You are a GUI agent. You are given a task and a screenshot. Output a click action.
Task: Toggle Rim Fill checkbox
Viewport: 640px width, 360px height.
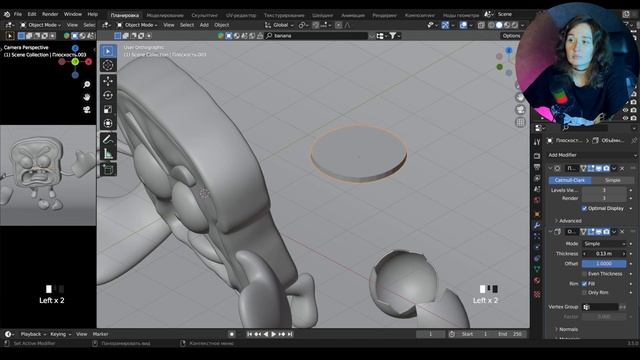coord(584,284)
